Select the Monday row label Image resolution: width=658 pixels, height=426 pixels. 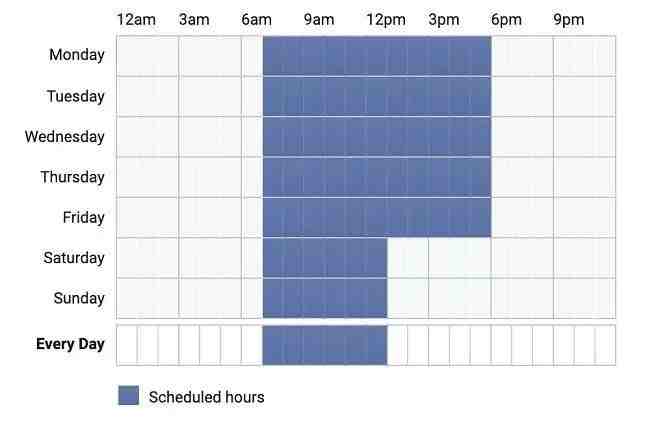pos(77,55)
